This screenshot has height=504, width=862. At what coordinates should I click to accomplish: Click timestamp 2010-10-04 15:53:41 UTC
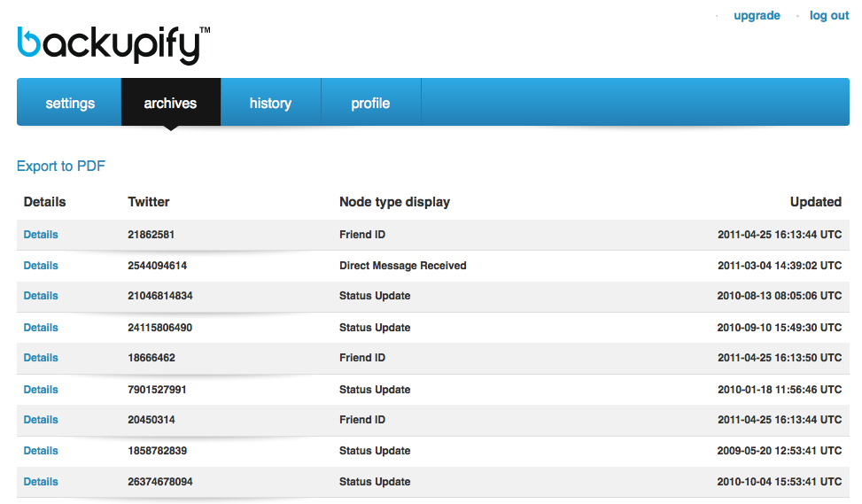780,482
